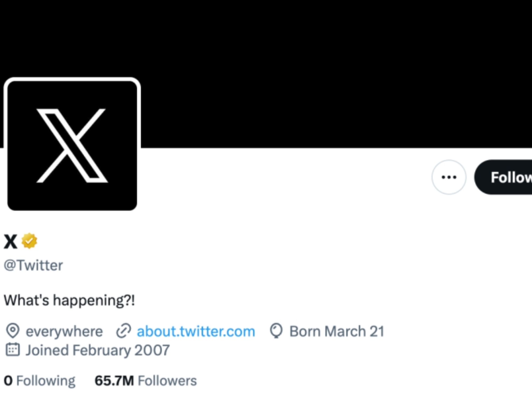Screen dimensions: 532x399
Task: Click the location pin icon before everywhere
Action: pyautogui.click(x=13, y=331)
